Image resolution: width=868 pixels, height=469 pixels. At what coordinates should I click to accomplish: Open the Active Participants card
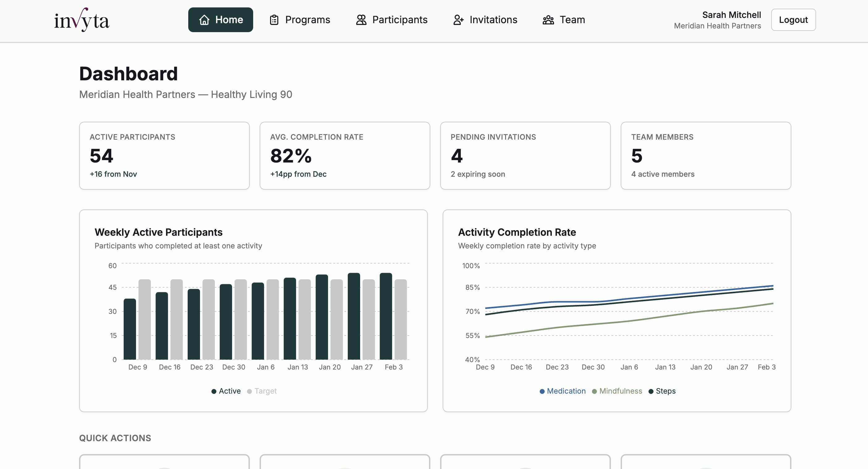(164, 155)
